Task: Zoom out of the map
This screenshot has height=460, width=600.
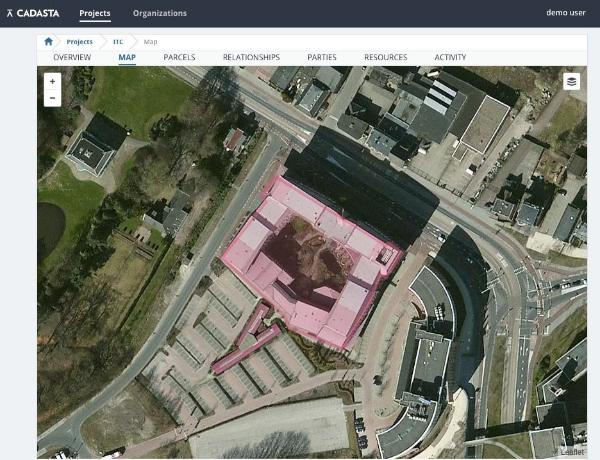Action: (52, 97)
